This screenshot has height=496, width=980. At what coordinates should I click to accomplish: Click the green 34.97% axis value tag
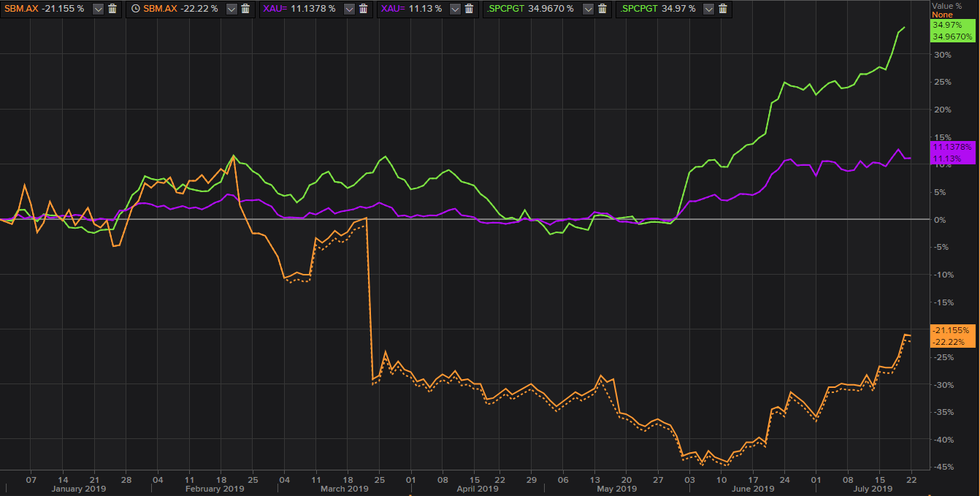(952, 26)
